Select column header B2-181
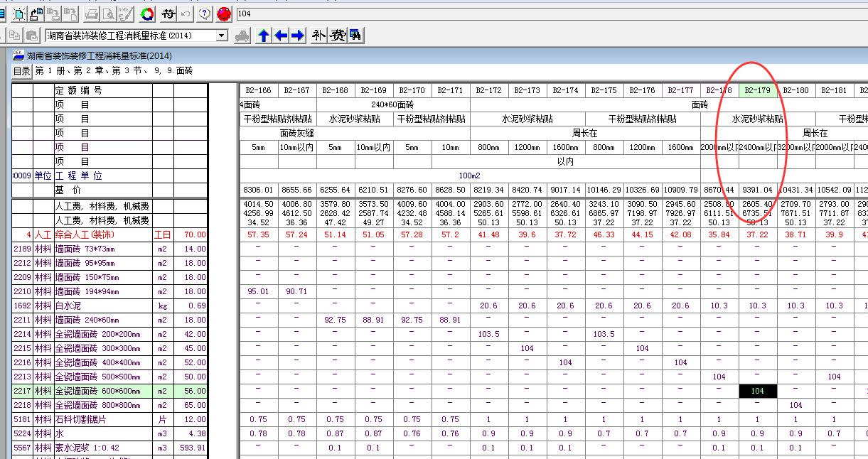 834,90
